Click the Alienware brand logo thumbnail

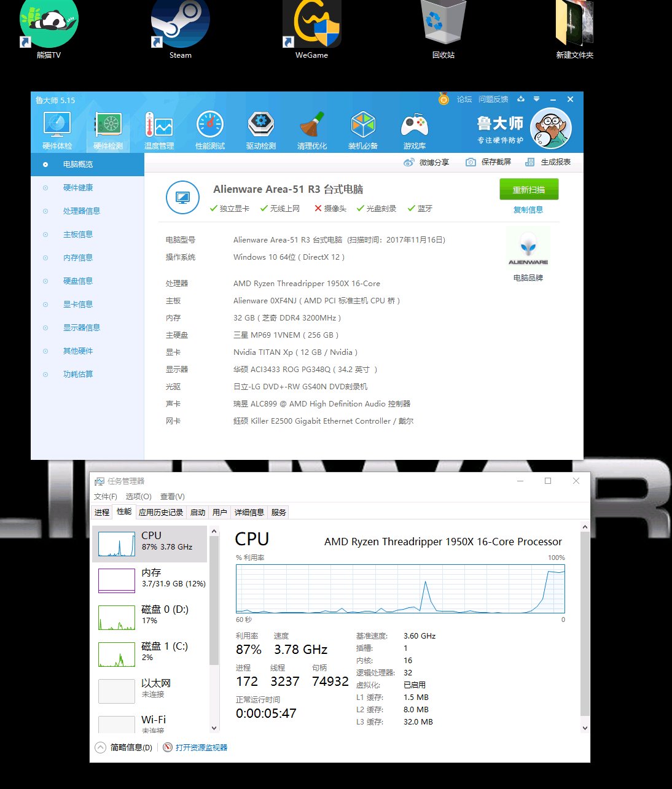(x=528, y=248)
